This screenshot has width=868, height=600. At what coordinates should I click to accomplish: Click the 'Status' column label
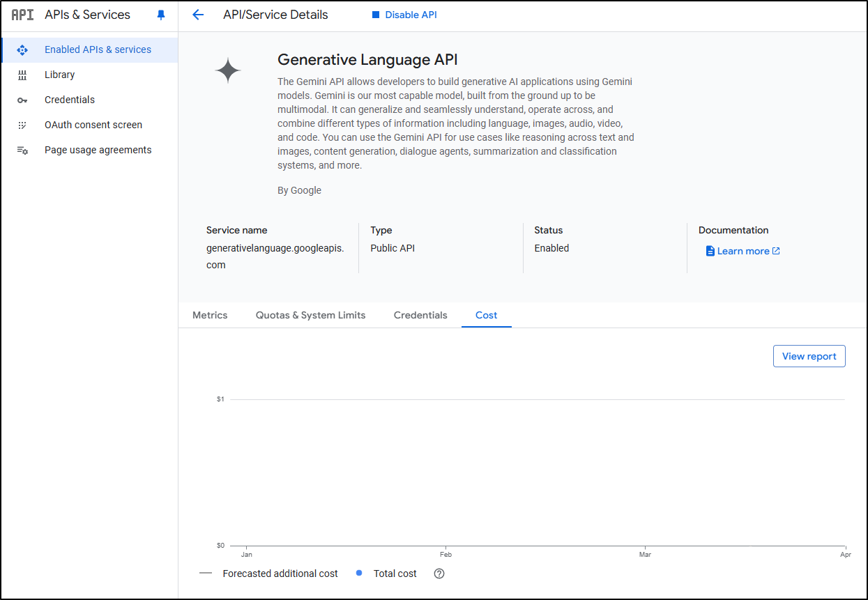click(x=549, y=230)
